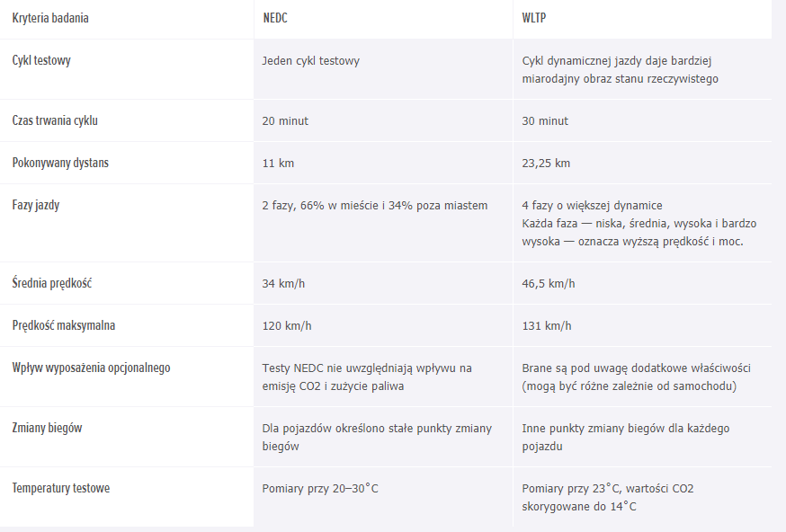Click the 'Jeden cykl testowy' cell
The image size is (786, 532).
[x=311, y=61]
